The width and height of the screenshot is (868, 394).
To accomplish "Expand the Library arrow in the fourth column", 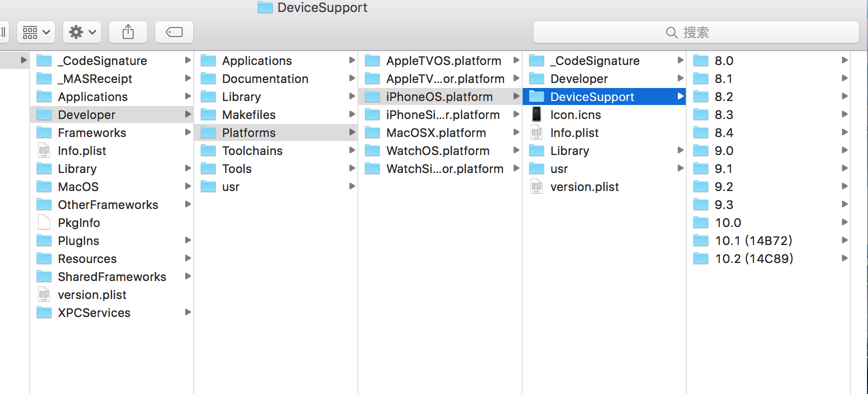I will pyautogui.click(x=680, y=150).
